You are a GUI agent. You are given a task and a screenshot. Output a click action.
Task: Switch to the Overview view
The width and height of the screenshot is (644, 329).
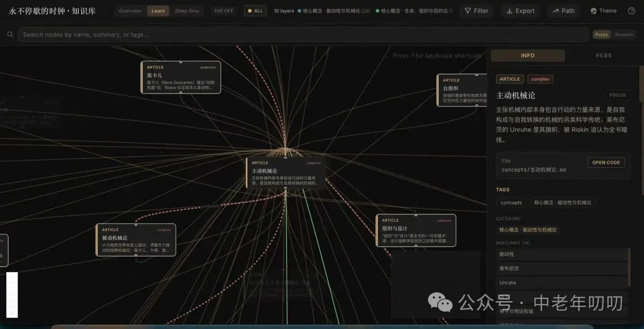(130, 11)
